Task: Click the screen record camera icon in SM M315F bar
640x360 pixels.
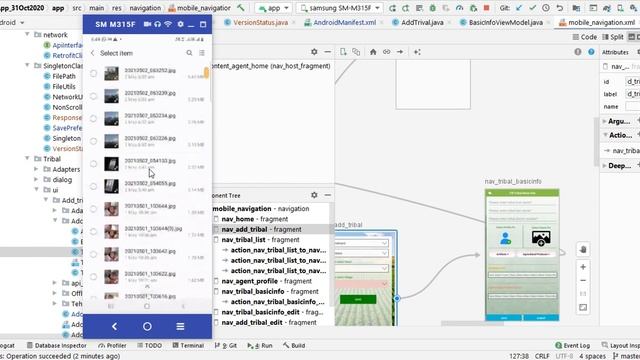Action: pyautogui.click(x=147, y=24)
